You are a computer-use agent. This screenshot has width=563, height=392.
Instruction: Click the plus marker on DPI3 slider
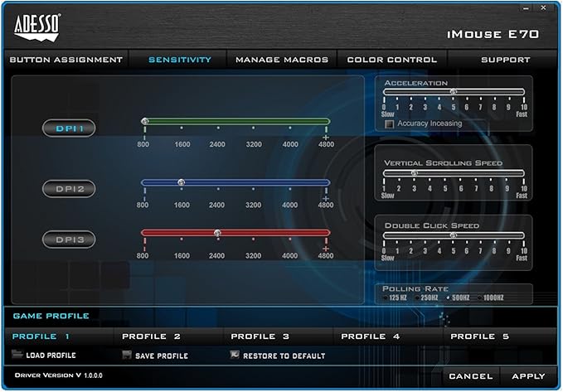click(326, 249)
